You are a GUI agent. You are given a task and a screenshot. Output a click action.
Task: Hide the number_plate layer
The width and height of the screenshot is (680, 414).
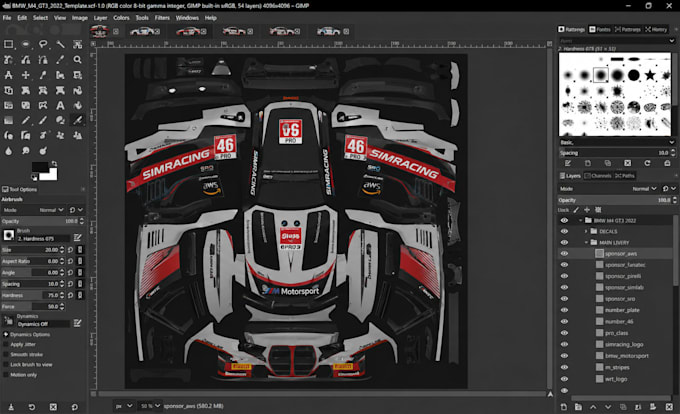coord(564,310)
